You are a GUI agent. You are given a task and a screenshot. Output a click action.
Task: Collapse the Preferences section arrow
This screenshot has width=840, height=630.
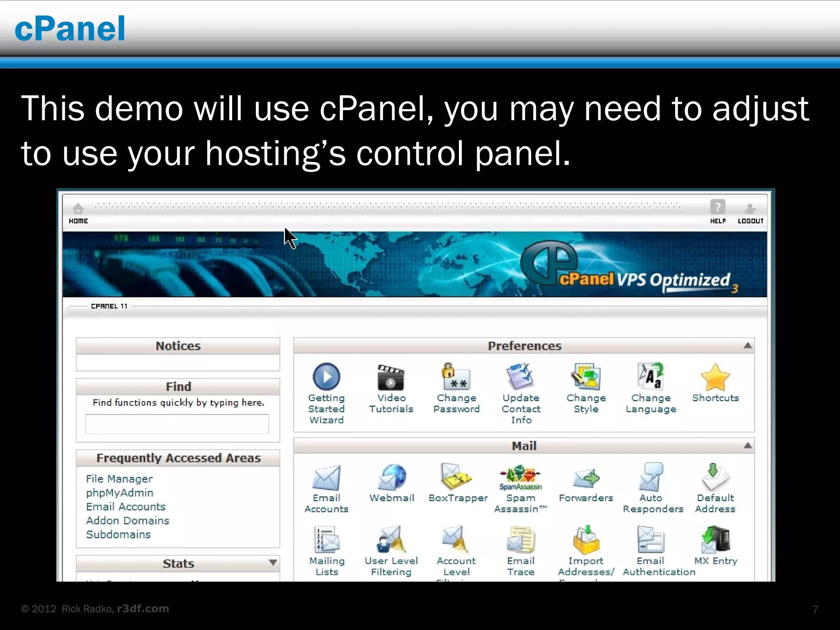747,346
